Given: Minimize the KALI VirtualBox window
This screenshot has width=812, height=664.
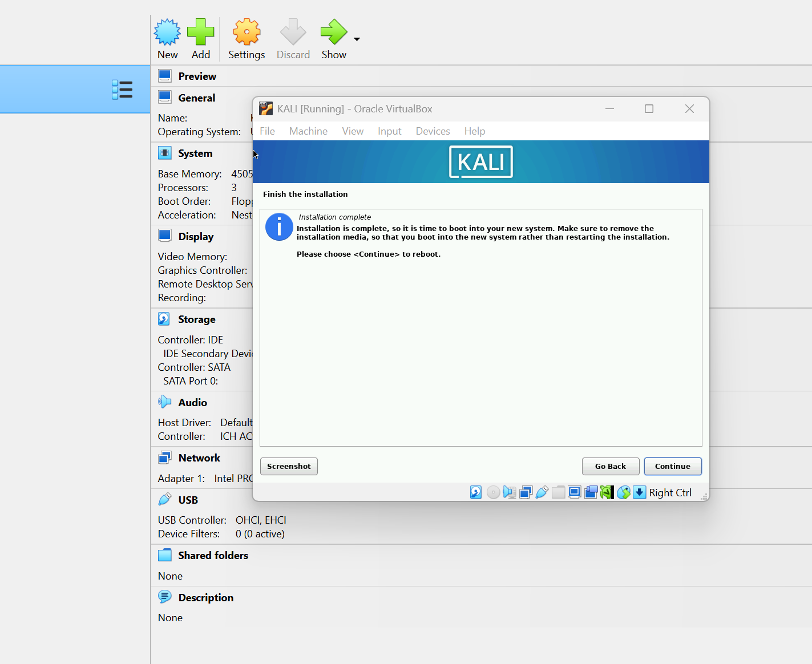Looking at the screenshot, I should [609, 108].
